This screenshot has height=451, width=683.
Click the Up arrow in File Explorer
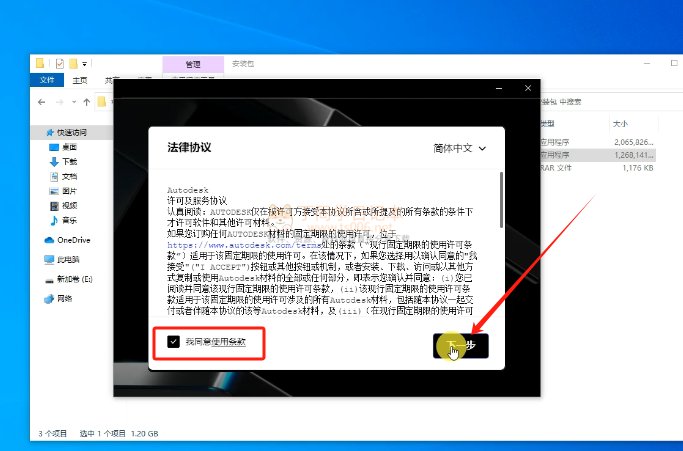click(x=87, y=102)
